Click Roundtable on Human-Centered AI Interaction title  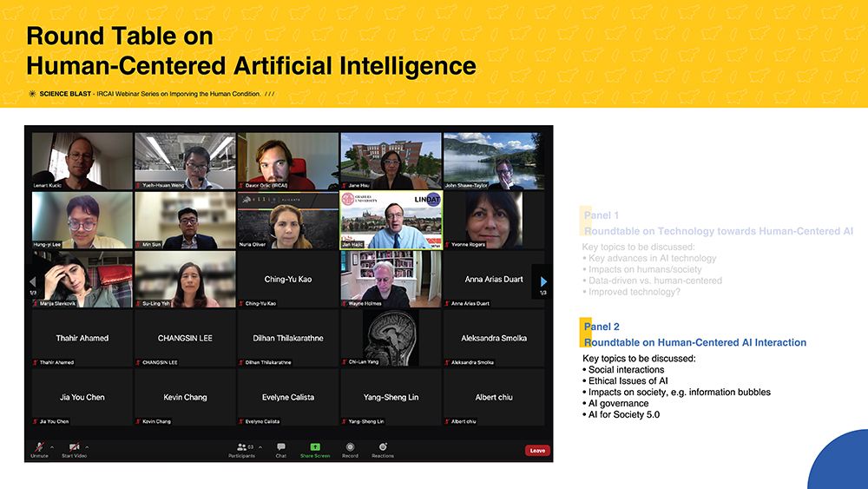(x=695, y=342)
